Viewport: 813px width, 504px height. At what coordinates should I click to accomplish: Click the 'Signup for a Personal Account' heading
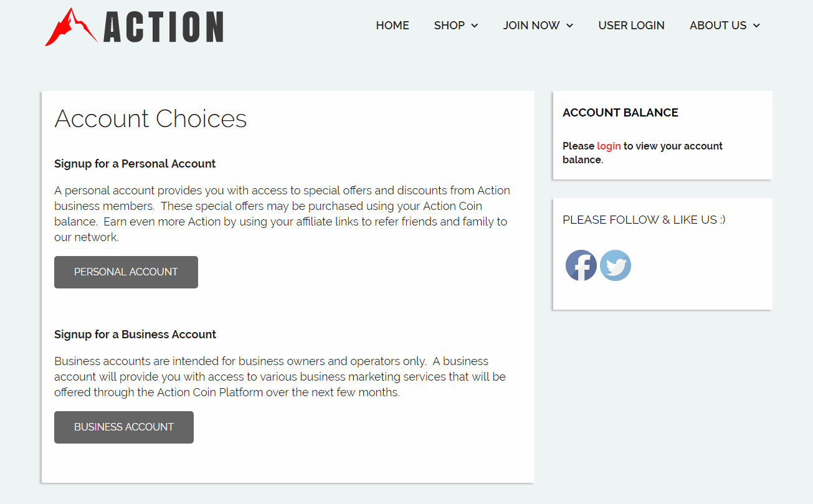(135, 164)
